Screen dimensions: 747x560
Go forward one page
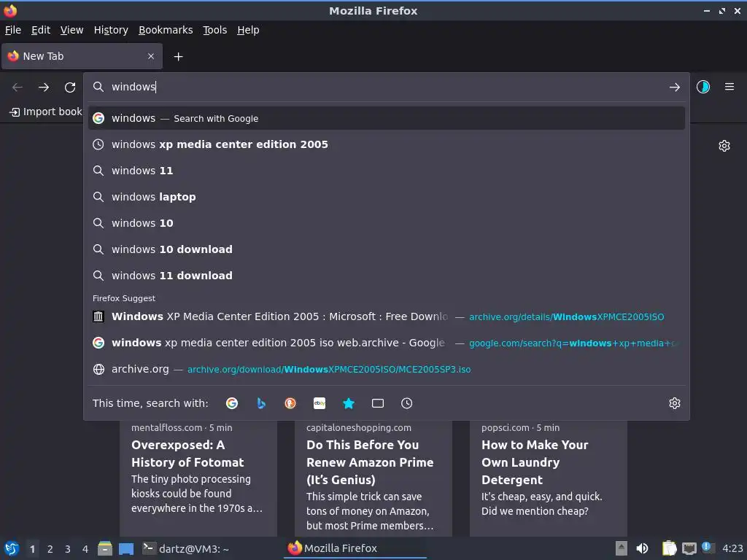click(43, 87)
